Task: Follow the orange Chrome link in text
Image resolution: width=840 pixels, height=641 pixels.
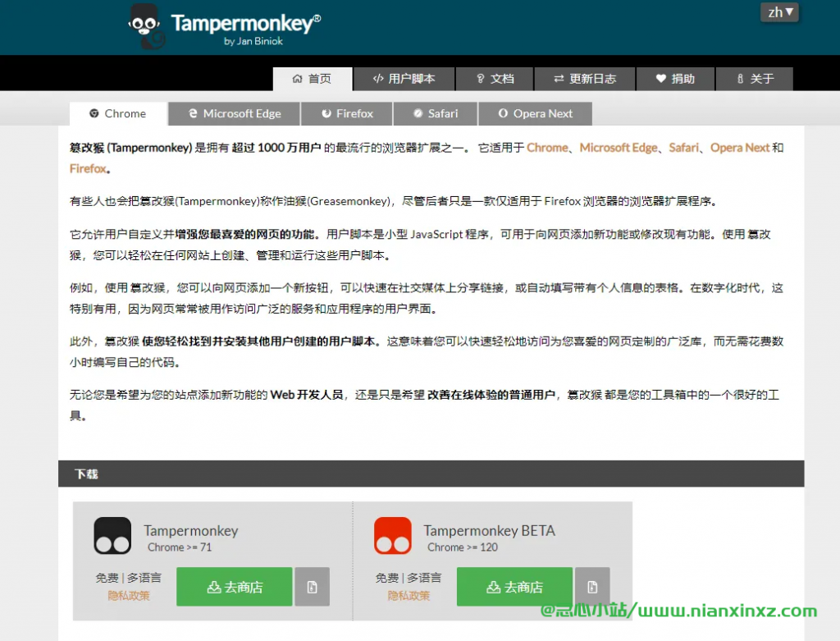Action: (547, 148)
